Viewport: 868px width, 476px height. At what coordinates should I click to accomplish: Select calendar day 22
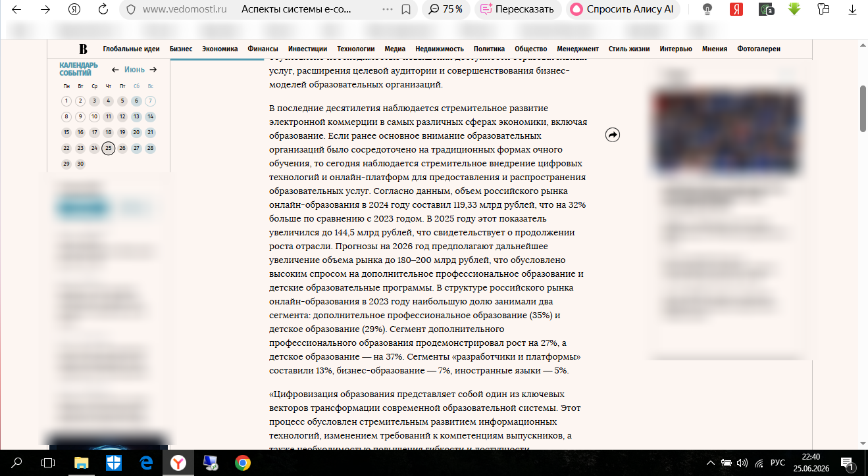66,149
